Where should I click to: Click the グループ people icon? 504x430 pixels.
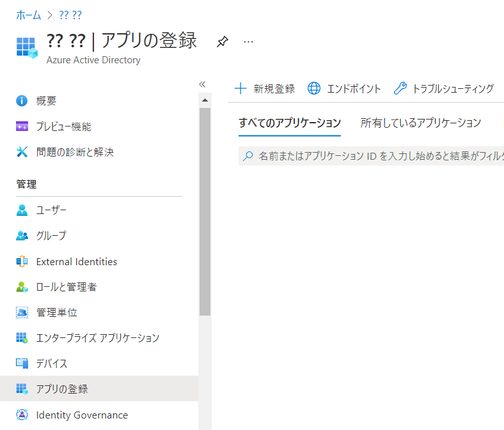[x=22, y=236]
